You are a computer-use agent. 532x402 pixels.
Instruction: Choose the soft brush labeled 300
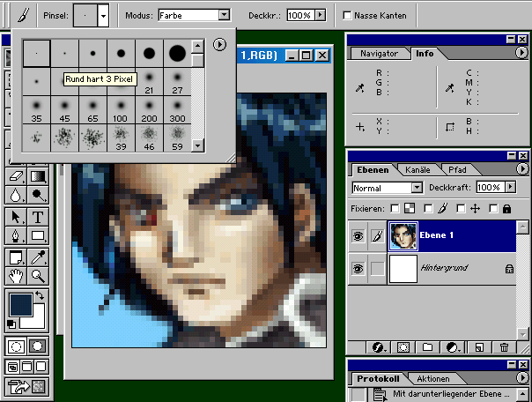click(177, 110)
